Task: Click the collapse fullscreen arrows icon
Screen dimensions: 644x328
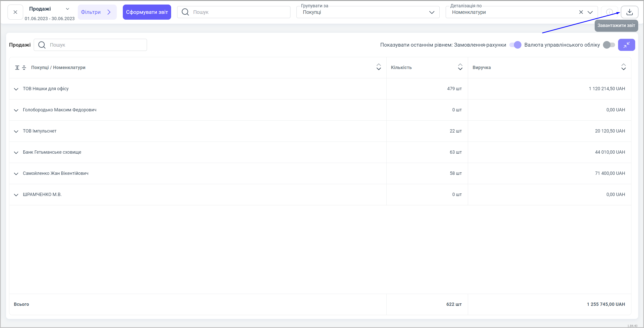Action: [x=626, y=45]
